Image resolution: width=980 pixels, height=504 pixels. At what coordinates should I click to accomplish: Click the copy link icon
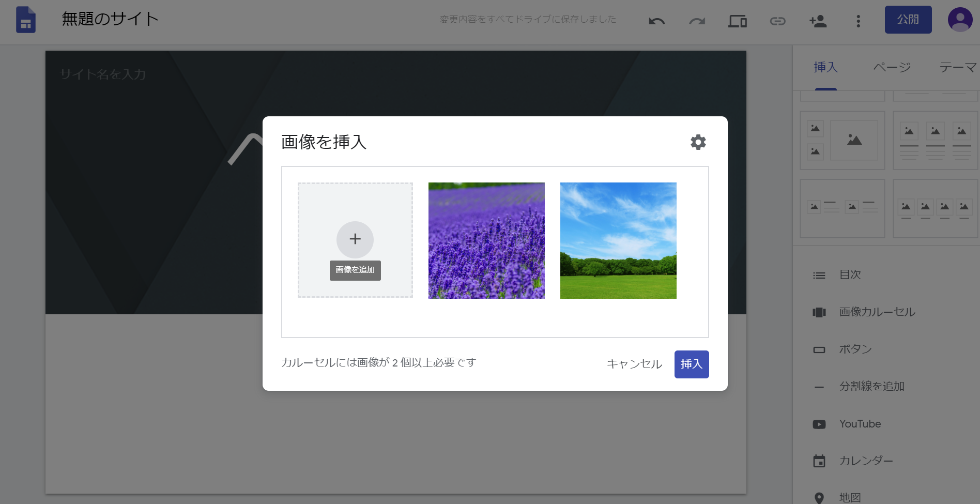pyautogui.click(x=777, y=21)
